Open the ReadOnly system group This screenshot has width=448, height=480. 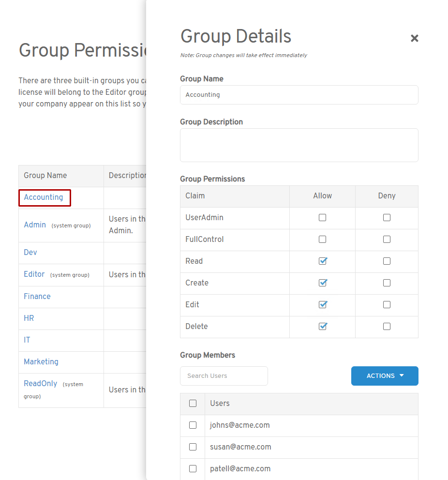click(41, 384)
